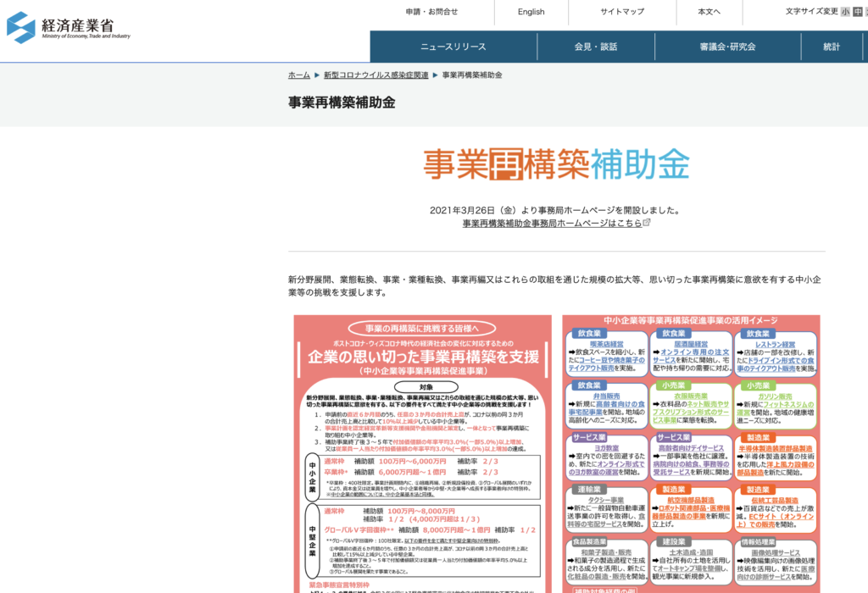The height and width of the screenshot is (593, 868).
Task: Click the 2021年3月26日 announcement text
Action: (x=554, y=210)
